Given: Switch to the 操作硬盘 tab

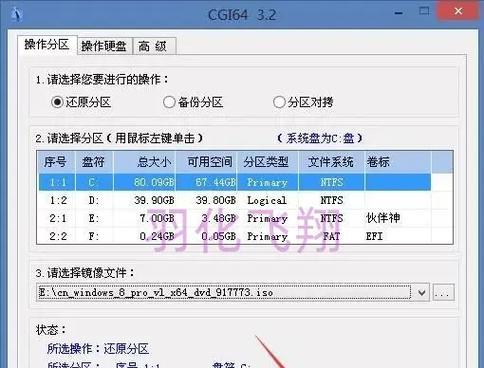Looking at the screenshot, I should [x=104, y=46].
